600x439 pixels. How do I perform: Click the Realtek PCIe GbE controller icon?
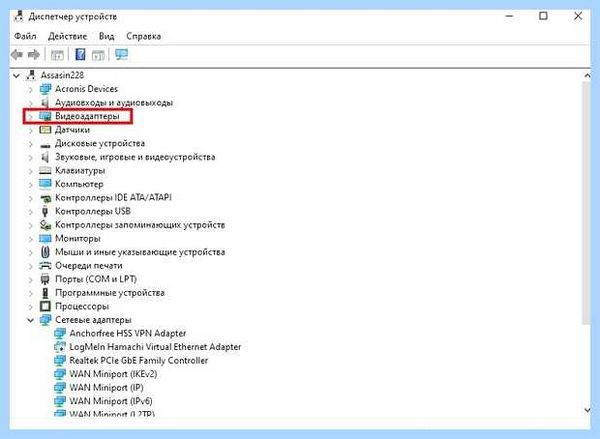(x=60, y=361)
